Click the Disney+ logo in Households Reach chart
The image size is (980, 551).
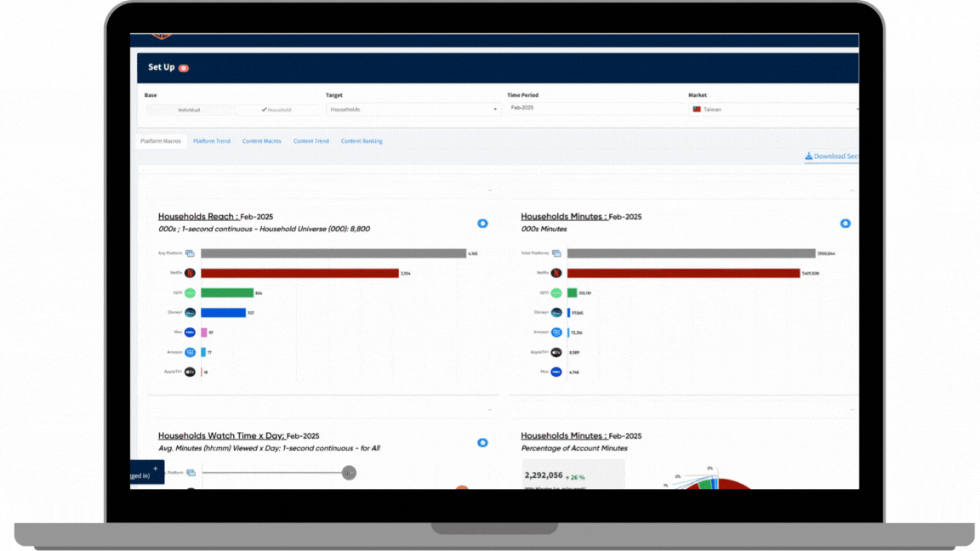[190, 312]
